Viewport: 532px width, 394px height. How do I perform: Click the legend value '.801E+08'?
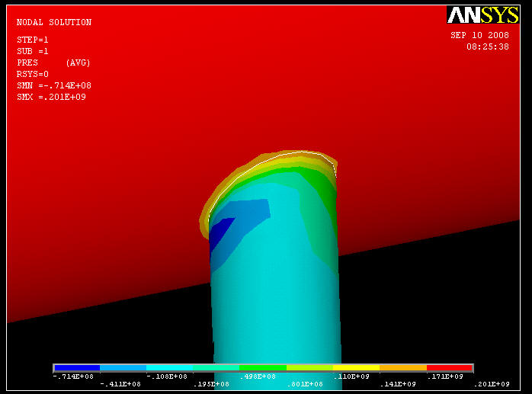coord(305,384)
